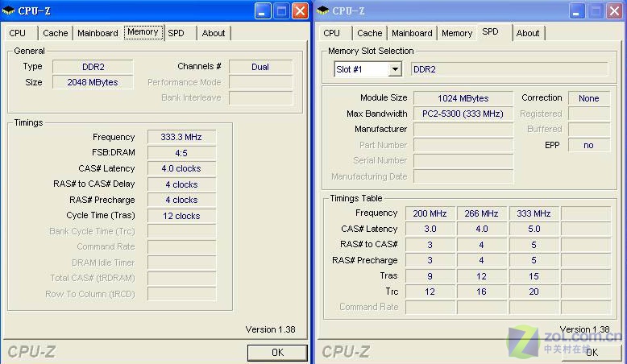
Task: Click CPU-Z chip icon in right window title bar
Action: [x=322, y=10]
